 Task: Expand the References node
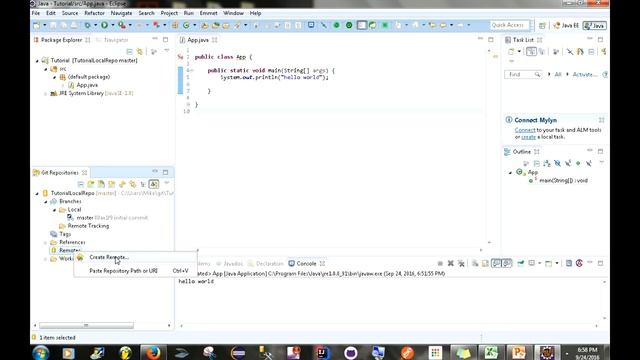pos(46,242)
